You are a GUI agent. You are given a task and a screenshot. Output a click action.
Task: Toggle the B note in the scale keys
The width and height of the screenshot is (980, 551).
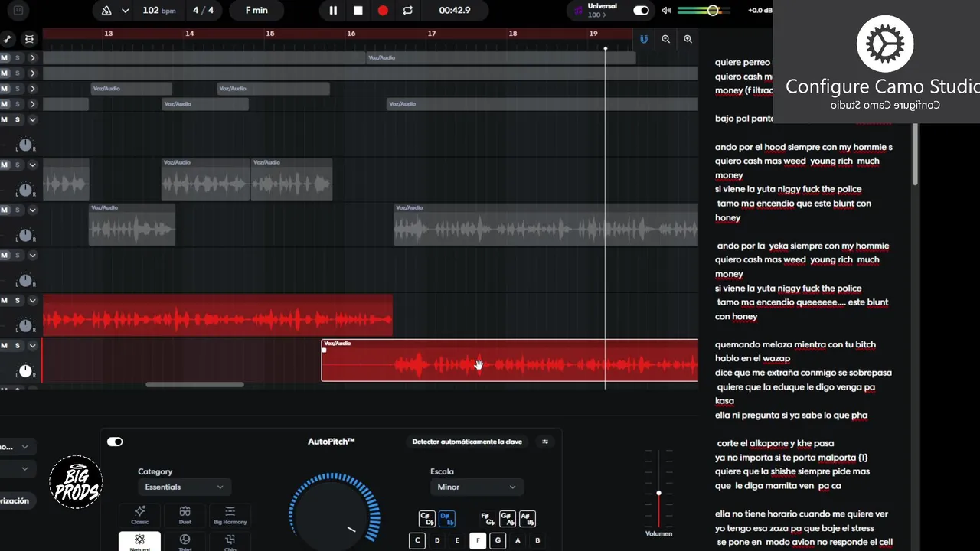click(537, 540)
